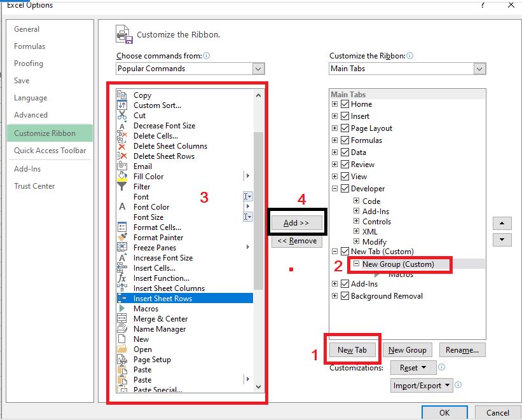The width and height of the screenshot is (522, 420).
Task: Confirm with the OK button
Action: click(444, 412)
